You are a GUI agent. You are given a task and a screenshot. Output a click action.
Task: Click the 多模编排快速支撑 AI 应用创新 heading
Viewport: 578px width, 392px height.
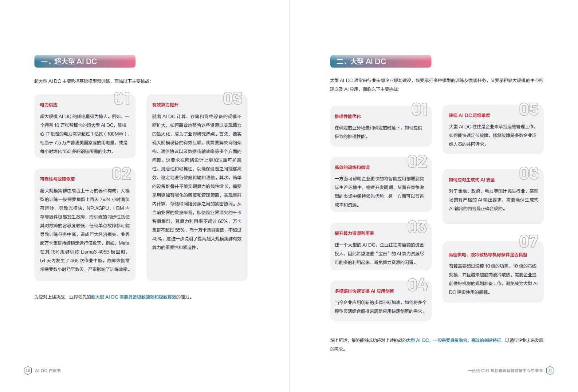tap(364, 291)
